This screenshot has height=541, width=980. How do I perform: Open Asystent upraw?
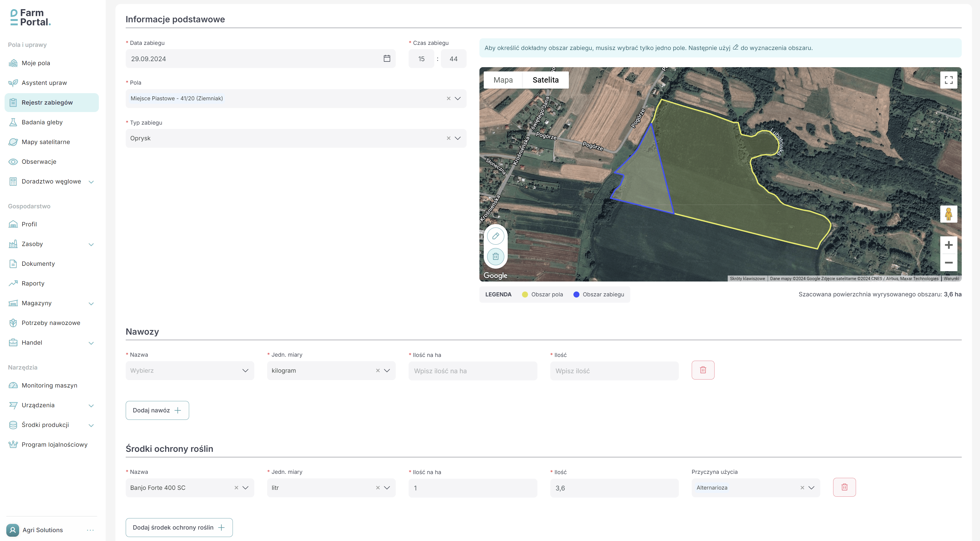coord(52,83)
